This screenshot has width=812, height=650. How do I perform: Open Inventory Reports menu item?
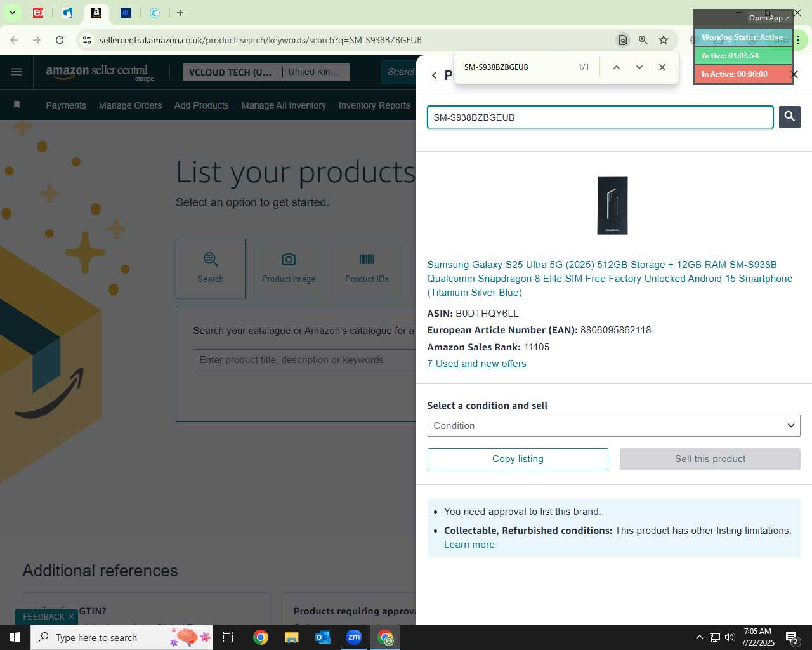374,105
